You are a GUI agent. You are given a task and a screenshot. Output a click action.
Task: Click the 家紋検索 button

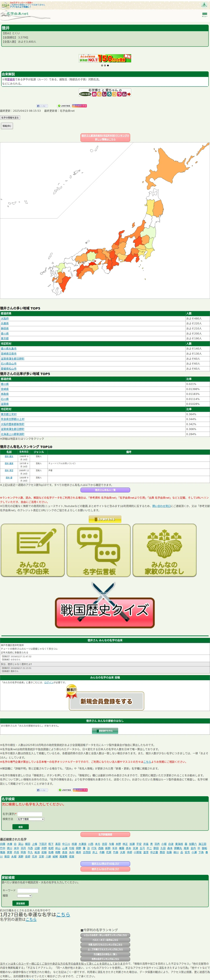(21, 903)
